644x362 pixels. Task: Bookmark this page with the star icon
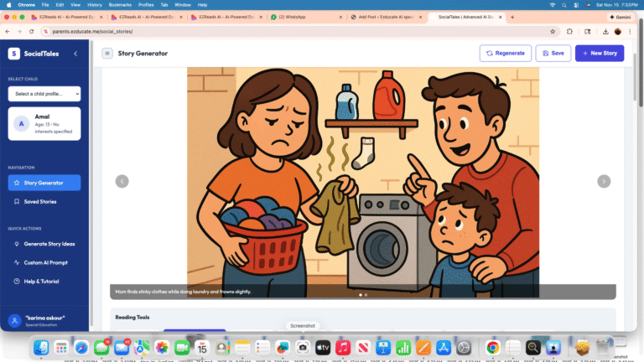tap(553, 32)
